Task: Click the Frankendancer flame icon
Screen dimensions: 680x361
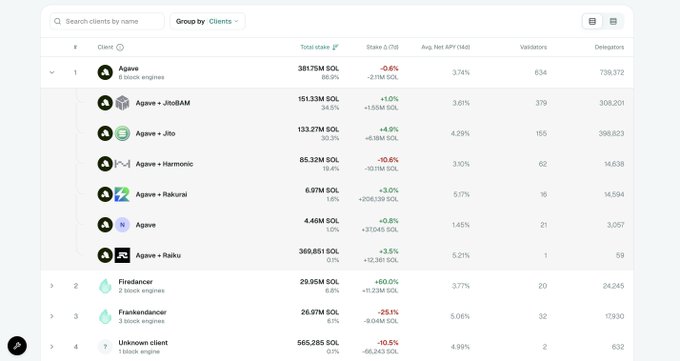Action: click(105, 316)
